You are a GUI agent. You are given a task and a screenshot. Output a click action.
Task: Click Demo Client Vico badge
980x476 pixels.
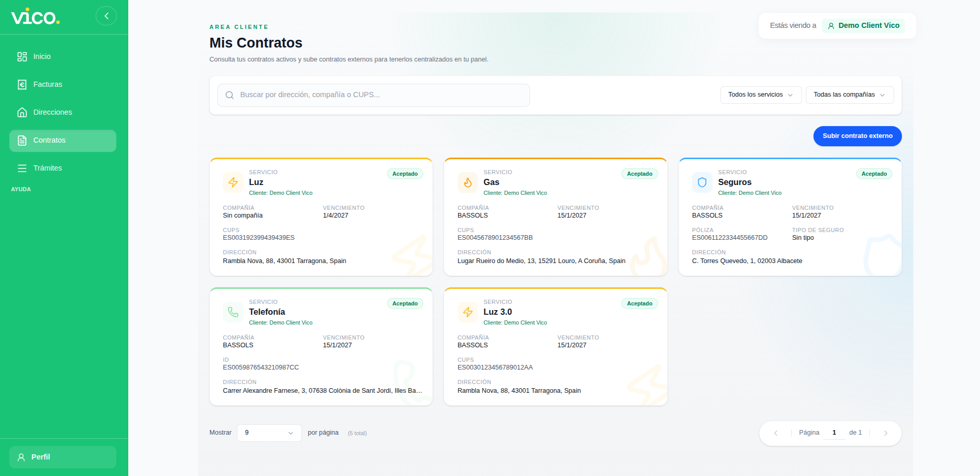point(863,26)
